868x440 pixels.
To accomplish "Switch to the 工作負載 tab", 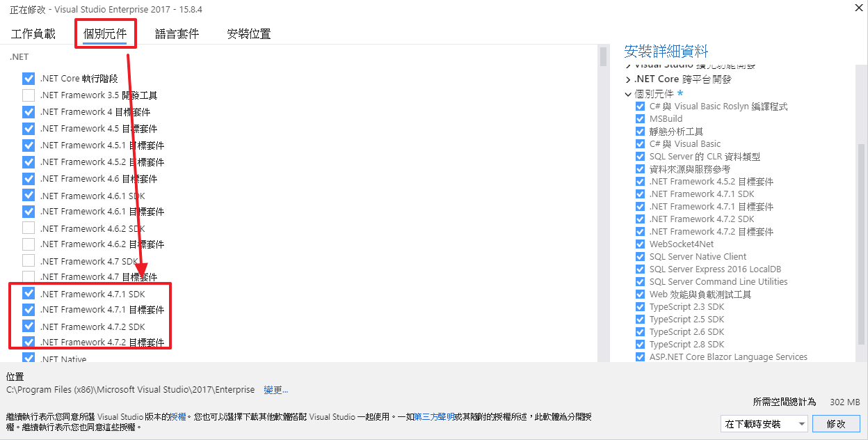I will click(x=33, y=32).
